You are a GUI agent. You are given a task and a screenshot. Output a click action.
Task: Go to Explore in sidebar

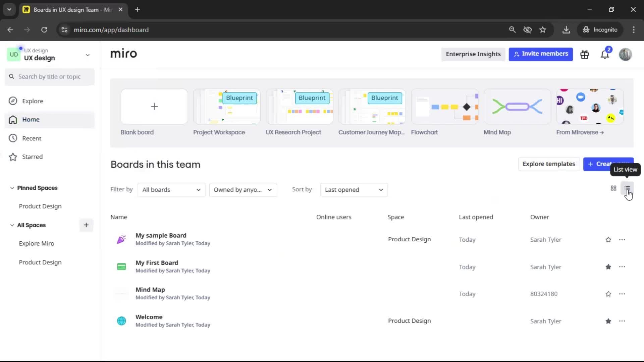[x=50, y=101]
